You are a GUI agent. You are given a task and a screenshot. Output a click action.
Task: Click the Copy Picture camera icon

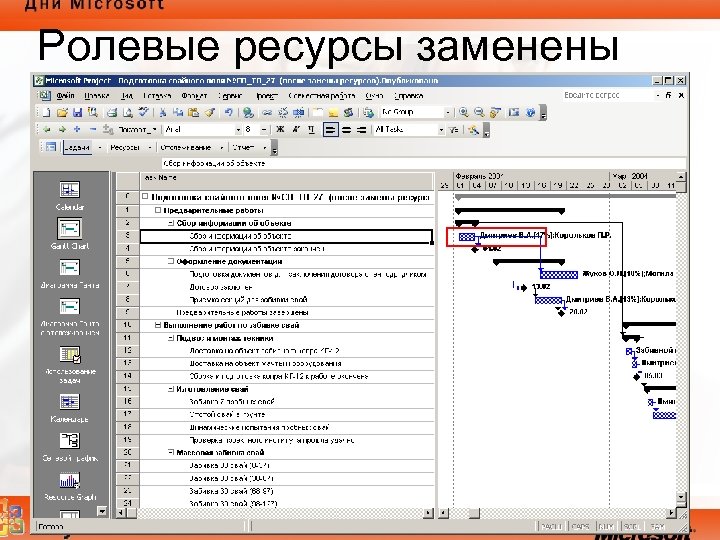514,112
